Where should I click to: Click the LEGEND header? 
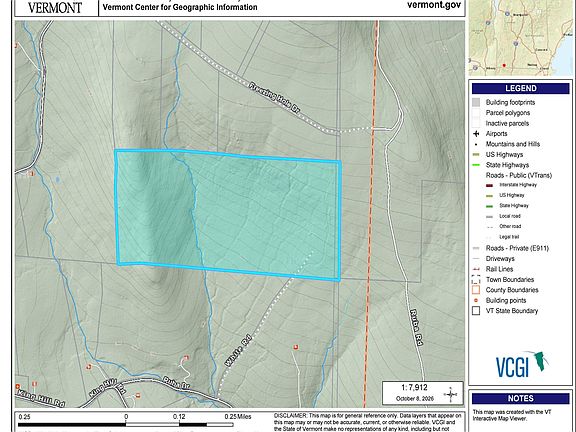pyautogui.click(x=521, y=88)
